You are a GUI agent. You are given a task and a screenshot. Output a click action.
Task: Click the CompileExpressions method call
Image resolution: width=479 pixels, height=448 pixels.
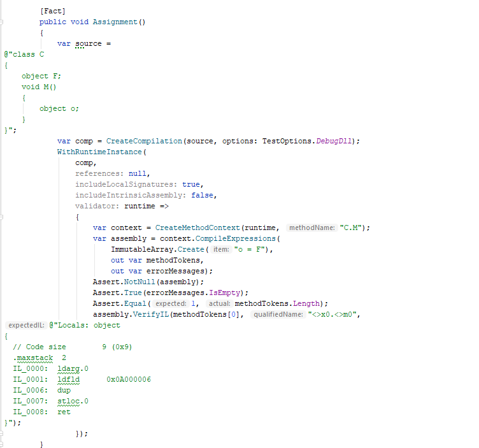(x=236, y=239)
